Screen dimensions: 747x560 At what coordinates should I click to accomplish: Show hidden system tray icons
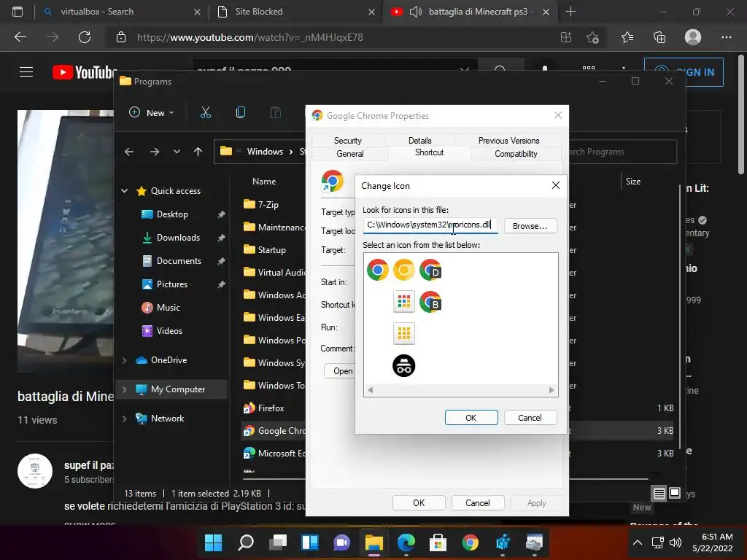tap(637, 542)
